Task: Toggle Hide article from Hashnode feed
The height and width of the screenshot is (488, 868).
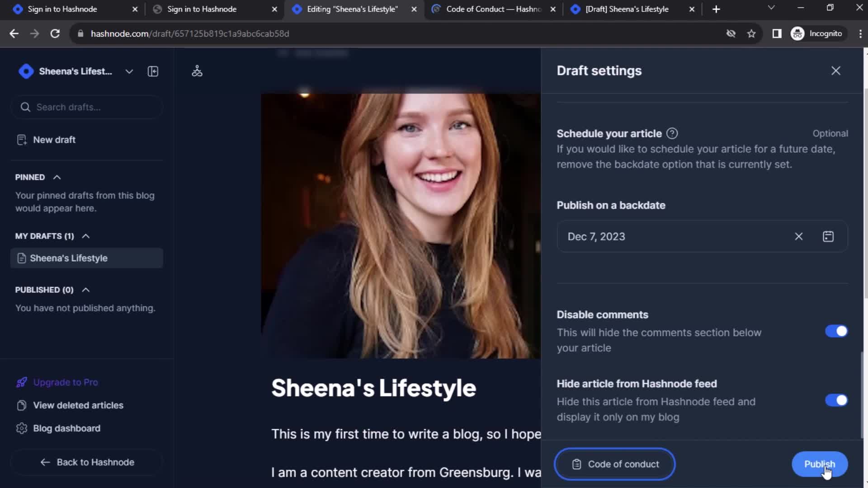Action: tap(837, 400)
